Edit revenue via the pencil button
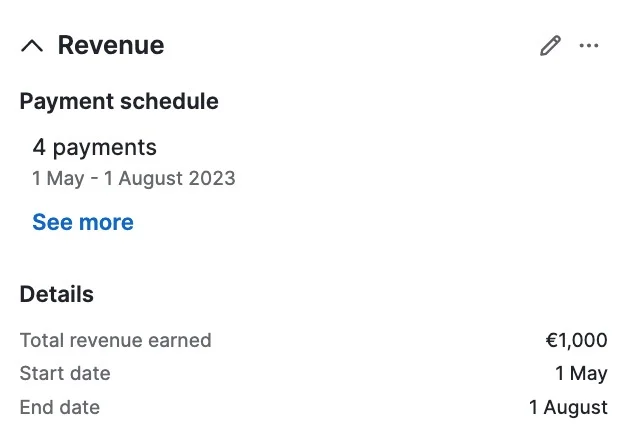Screen dimensions: 624x444 [x=550, y=45]
